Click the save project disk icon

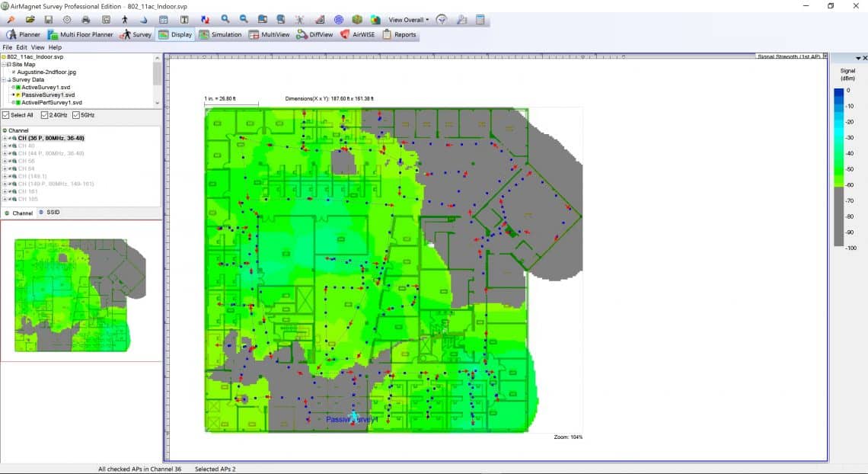coord(49,19)
